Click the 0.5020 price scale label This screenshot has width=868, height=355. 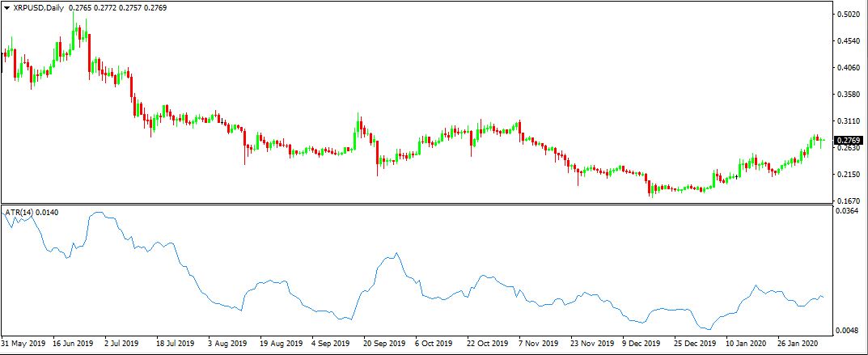tap(849, 15)
